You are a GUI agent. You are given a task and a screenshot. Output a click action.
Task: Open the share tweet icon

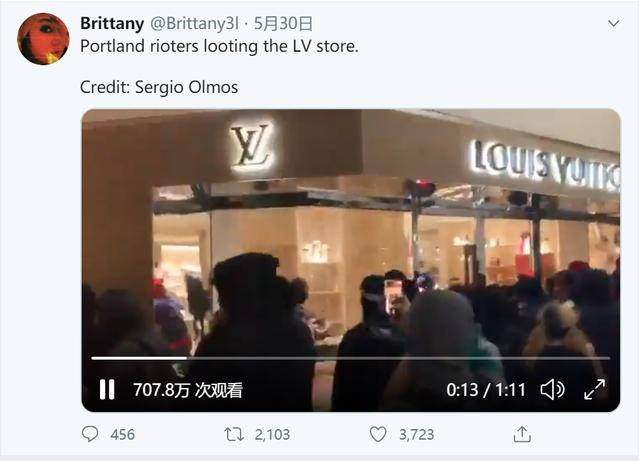(522, 434)
